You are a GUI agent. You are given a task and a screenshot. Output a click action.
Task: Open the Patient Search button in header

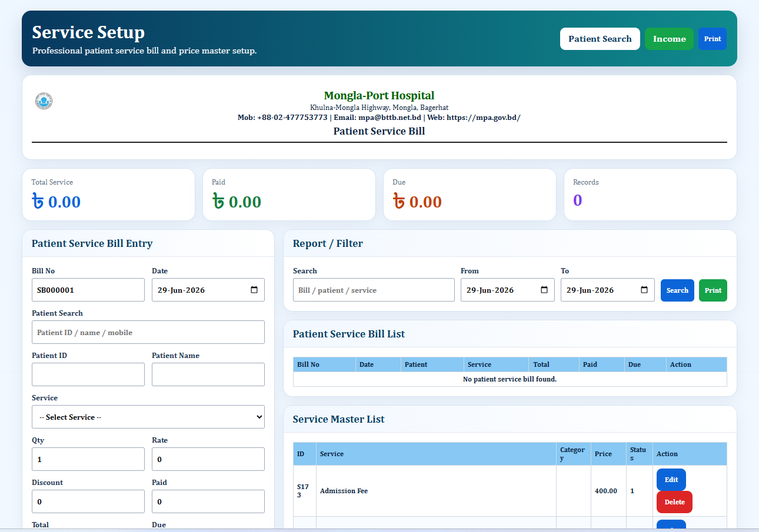[600, 39]
